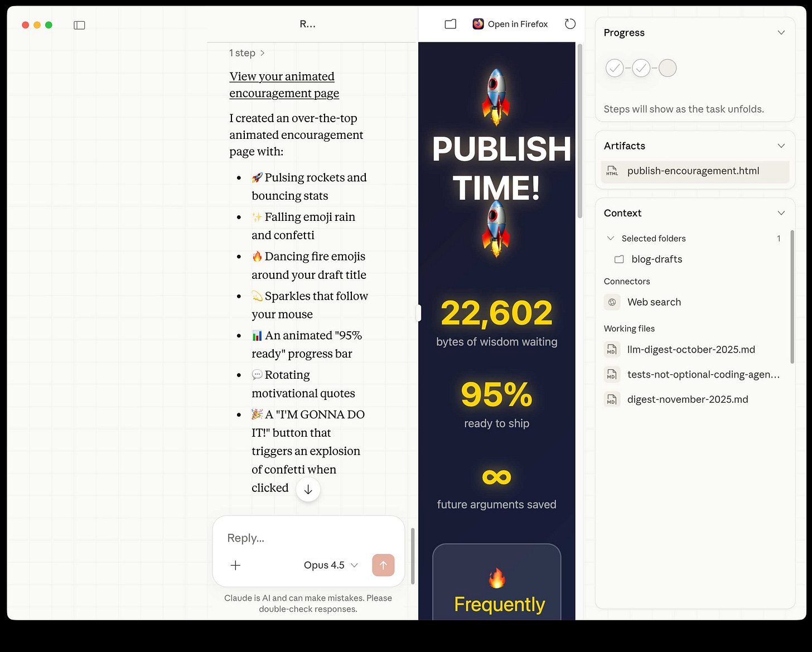Collapse the Progress panel

point(780,32)
